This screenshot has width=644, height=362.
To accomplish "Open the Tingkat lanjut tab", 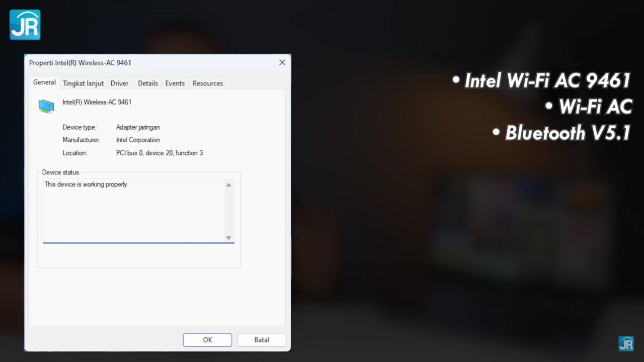I will click(83, 83).
